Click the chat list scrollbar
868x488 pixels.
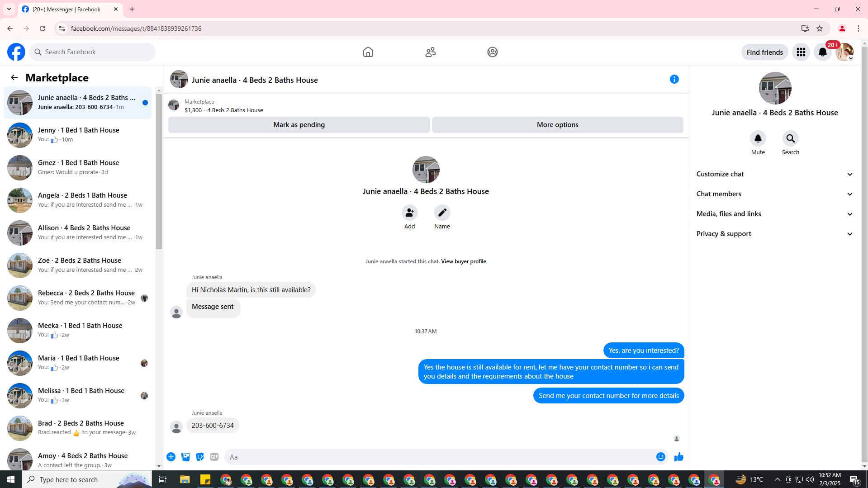[x=159, y=172]
